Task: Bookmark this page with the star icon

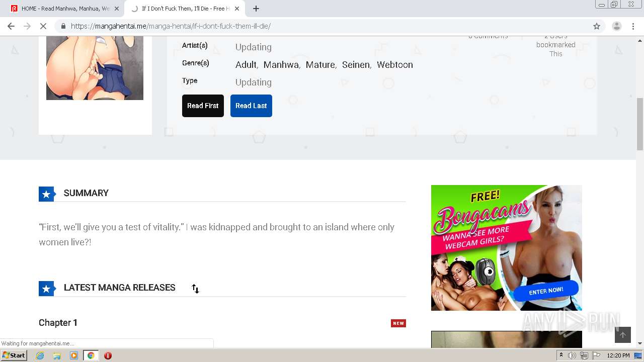Action: click(x=597, y=26)
